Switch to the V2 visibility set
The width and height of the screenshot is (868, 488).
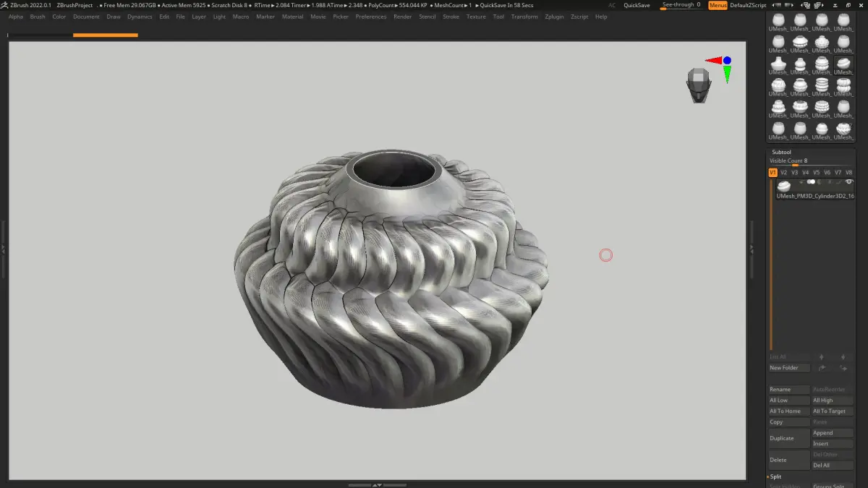coord(783,173)
